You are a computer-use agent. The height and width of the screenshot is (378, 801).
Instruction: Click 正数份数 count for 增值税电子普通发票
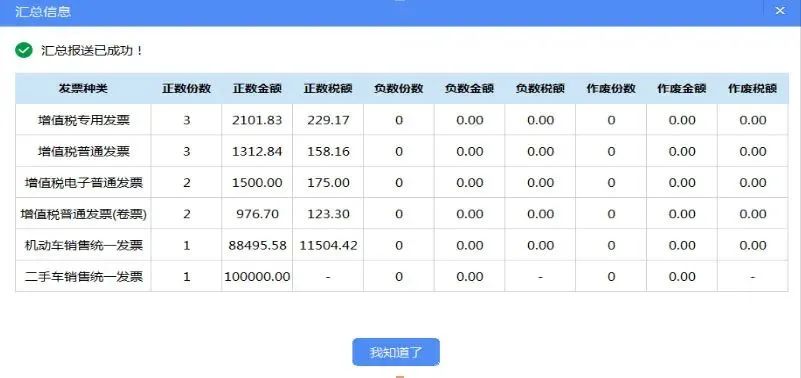(x=186, y=183)
